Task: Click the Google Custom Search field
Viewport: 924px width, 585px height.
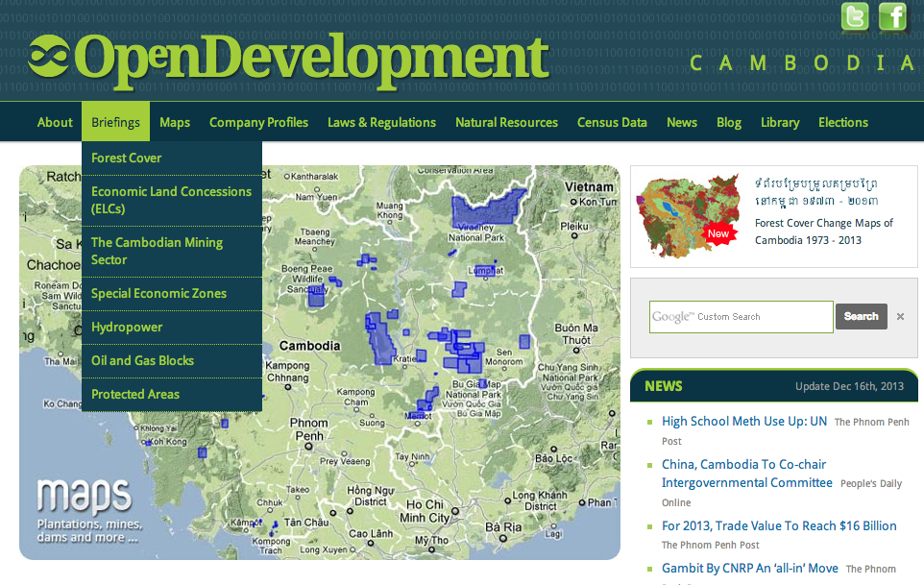Action: coord(741,317)
